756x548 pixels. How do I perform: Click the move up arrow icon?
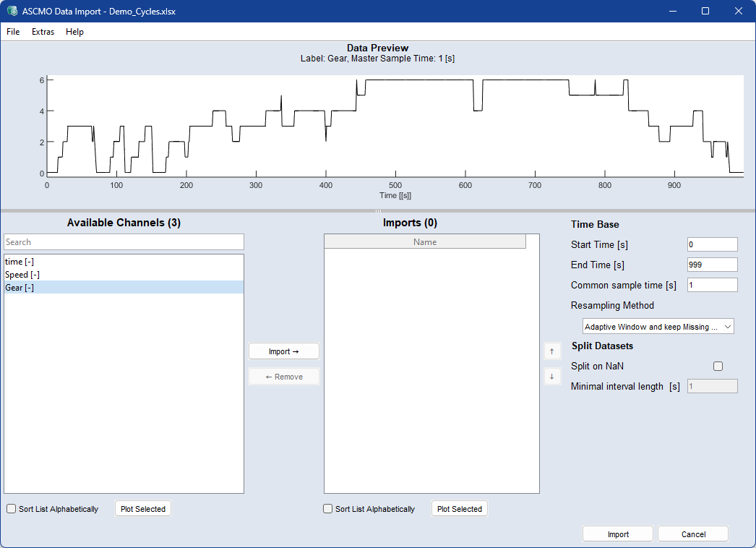[x=552, y=351]
